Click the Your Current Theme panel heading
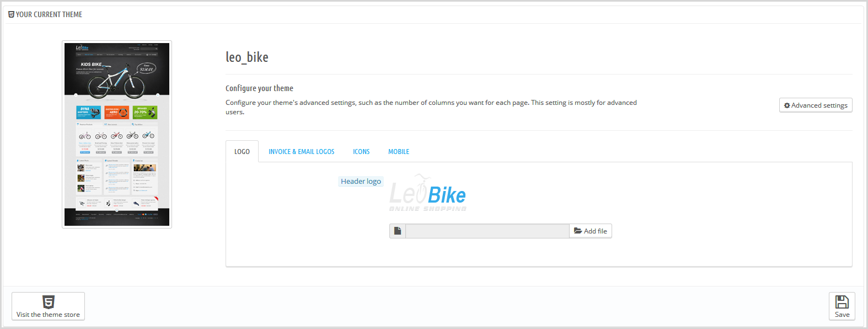 (x=45, y=14)
